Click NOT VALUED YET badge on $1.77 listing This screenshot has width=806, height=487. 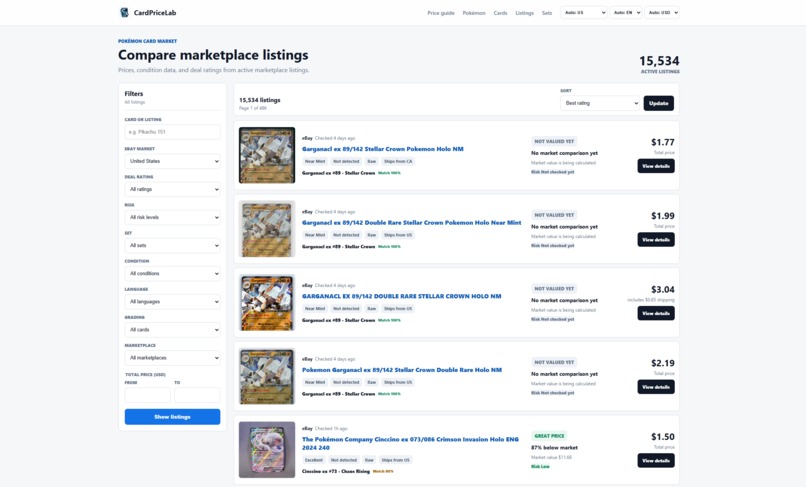click(554, 141)
